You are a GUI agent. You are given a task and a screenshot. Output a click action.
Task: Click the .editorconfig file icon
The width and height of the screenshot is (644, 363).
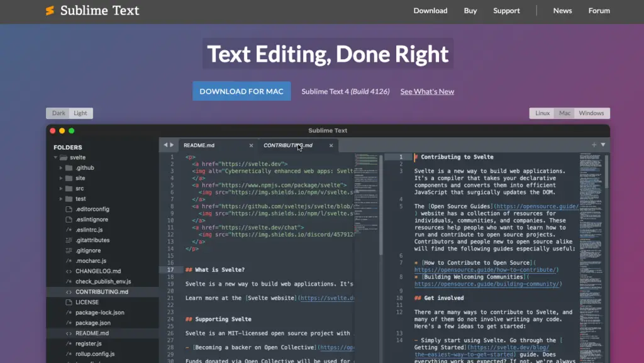click(x=69, y=209)
